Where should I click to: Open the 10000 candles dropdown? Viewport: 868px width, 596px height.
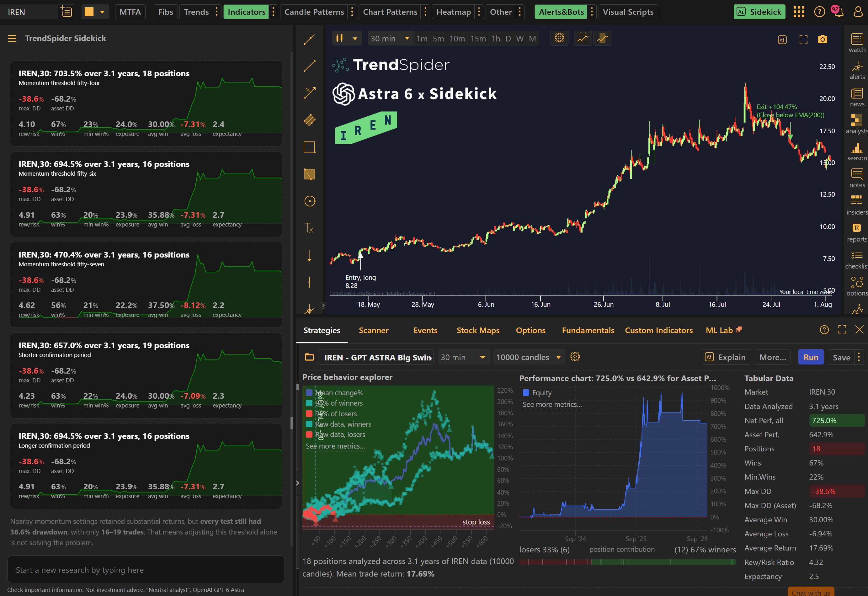[x=529, y=357]
